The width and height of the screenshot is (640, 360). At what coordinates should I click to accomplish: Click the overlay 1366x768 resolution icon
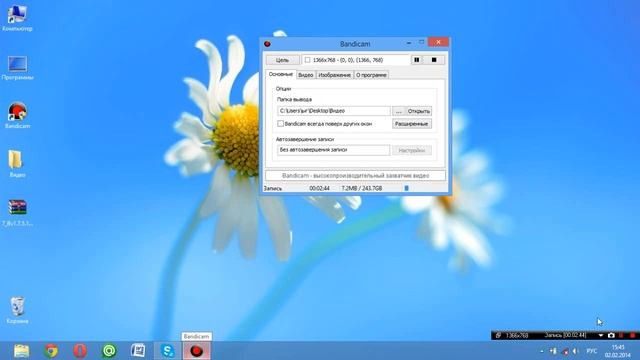pos(498,336)
